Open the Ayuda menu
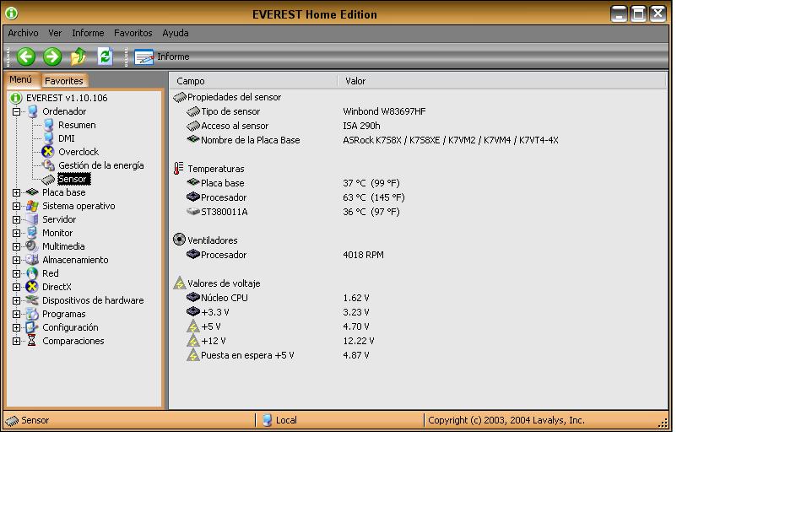The height and width of the screenshot is (507, 812). (x=175, y=33)
